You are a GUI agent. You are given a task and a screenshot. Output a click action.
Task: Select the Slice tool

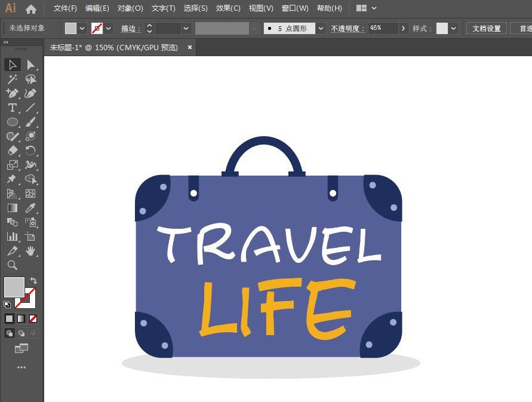pos(13,251)
